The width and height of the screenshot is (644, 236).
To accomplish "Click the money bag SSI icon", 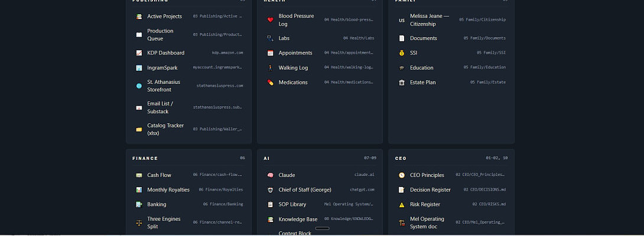I will point(402,53).
